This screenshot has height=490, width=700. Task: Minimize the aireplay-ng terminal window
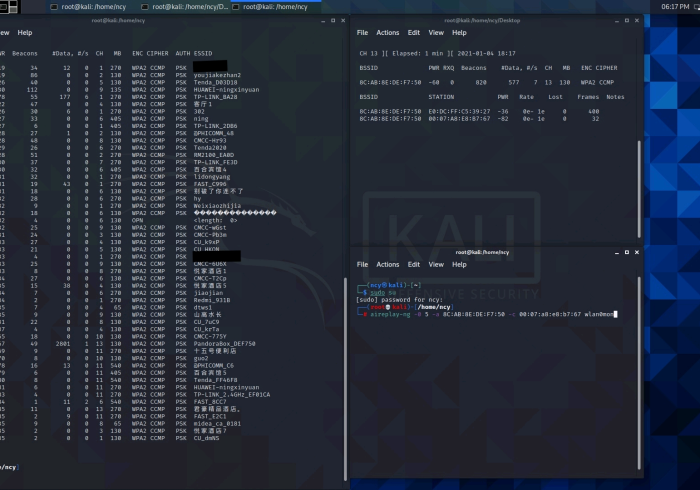coord(615,253)
